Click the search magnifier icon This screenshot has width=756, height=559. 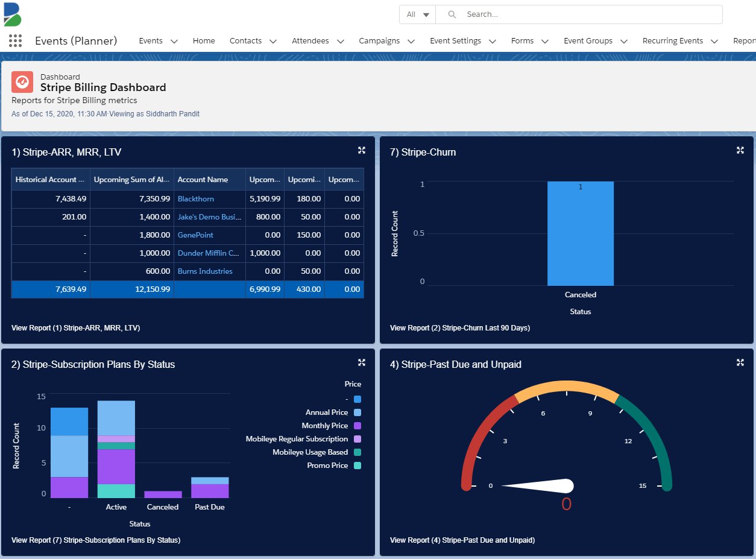pos(452,14)
